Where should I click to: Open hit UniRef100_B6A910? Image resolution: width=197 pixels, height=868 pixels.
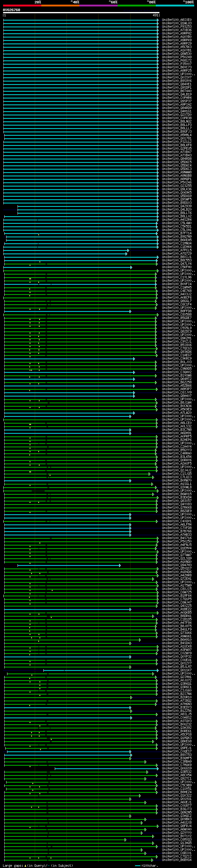(x=176, y=640)
